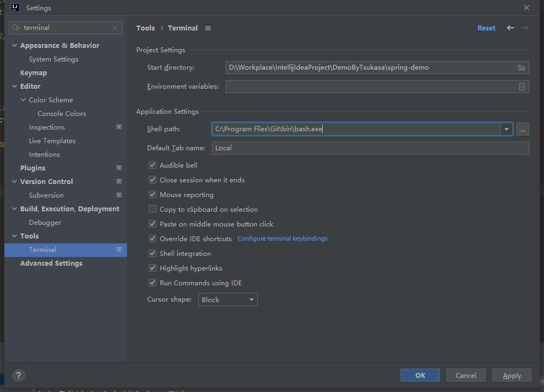The height and width of the screenshot is (392, 544).
Task: Click project icon beside Plugins row
Action: pos(119,168)
